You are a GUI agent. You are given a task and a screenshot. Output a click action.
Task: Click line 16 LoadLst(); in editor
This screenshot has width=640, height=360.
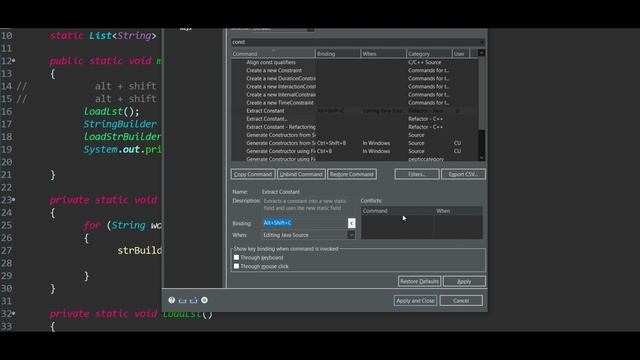tap(111, 111)
